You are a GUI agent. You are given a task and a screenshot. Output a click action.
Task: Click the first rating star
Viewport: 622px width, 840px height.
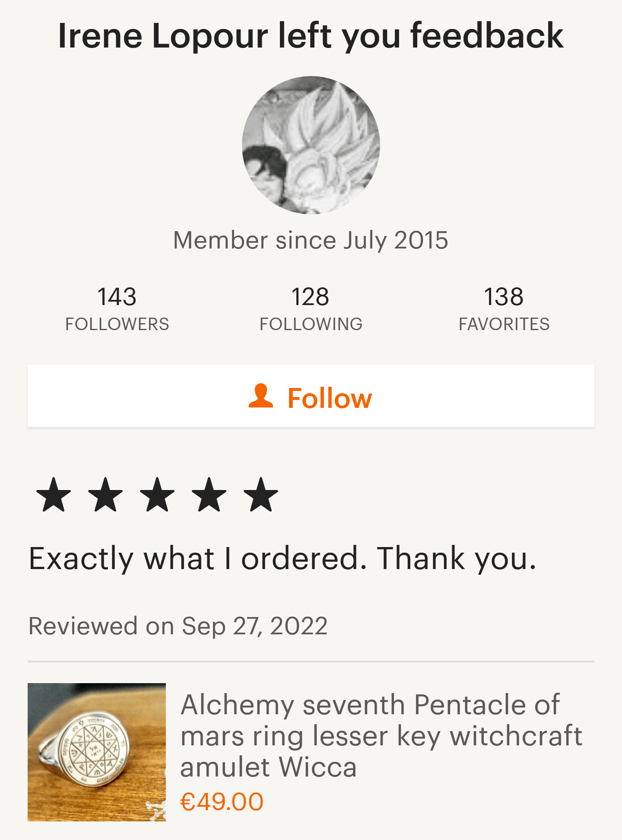pos(54,495)
